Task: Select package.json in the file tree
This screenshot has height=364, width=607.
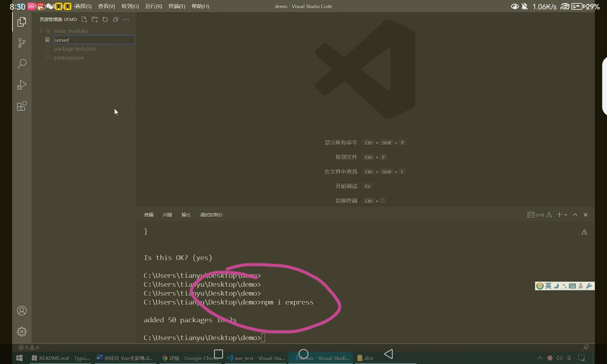Action: (x=69, y=58)
